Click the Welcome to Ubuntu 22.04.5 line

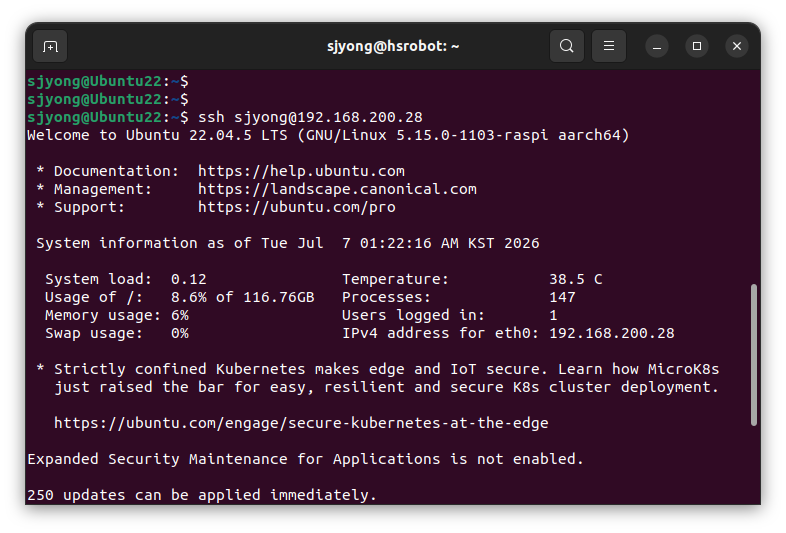(x=328, y=135)
